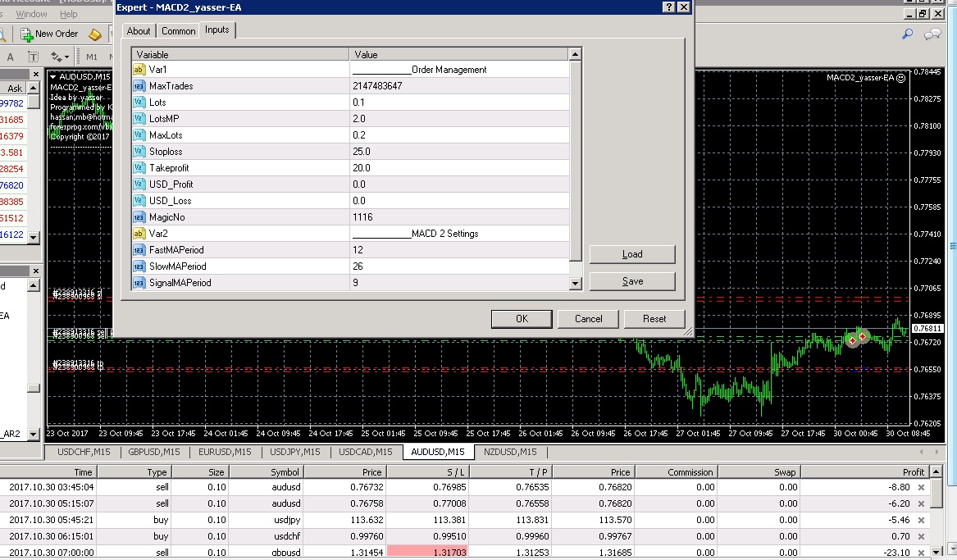Screen dimensions: 957x560
Task: Select the EURUSD,M15 chart tab
Action: (223, 452)
